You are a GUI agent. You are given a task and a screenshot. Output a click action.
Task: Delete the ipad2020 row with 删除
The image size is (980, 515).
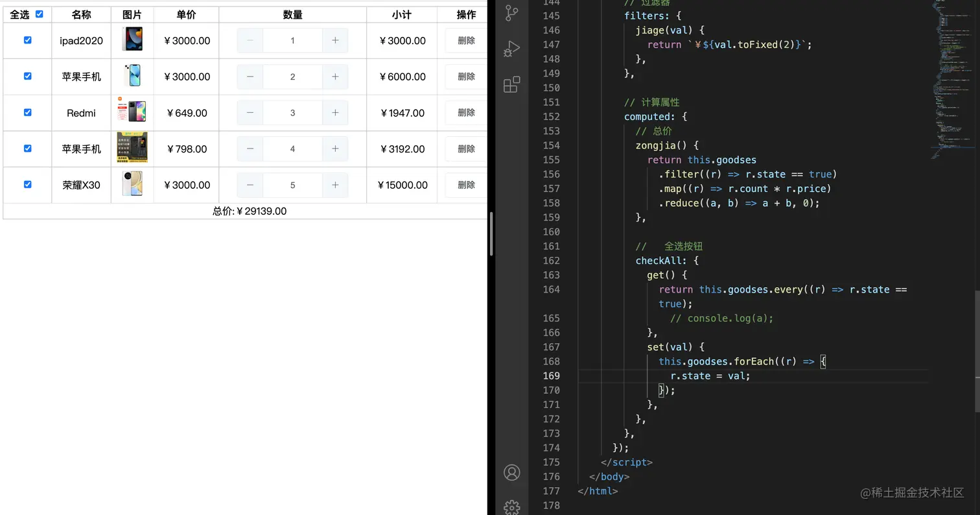[466, 40]
